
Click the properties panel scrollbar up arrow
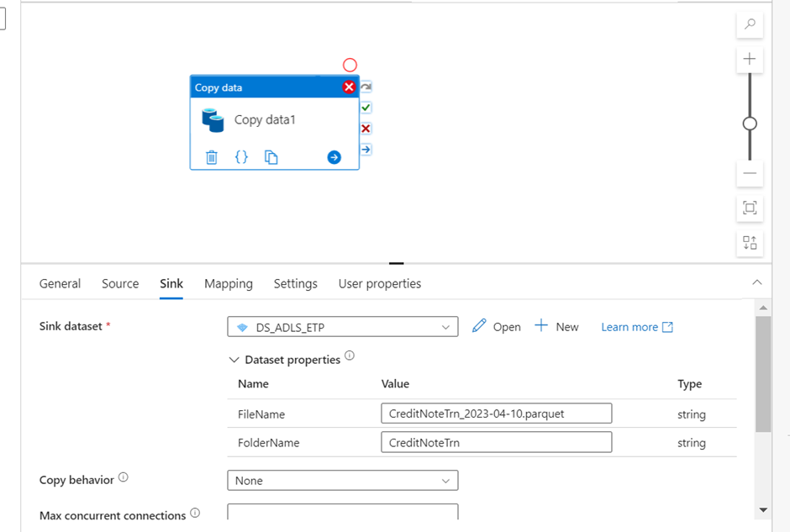click(763, 308)
